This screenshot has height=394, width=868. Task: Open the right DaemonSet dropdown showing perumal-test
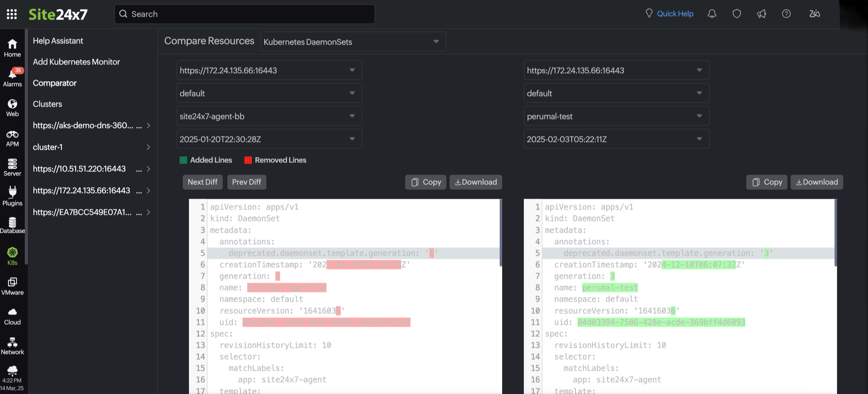[x=616, y=116]
